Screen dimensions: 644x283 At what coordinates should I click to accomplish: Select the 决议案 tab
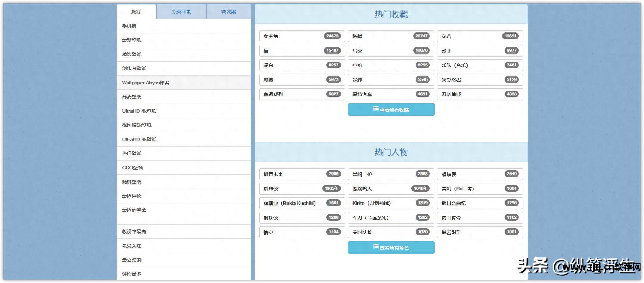coord(228,12)
